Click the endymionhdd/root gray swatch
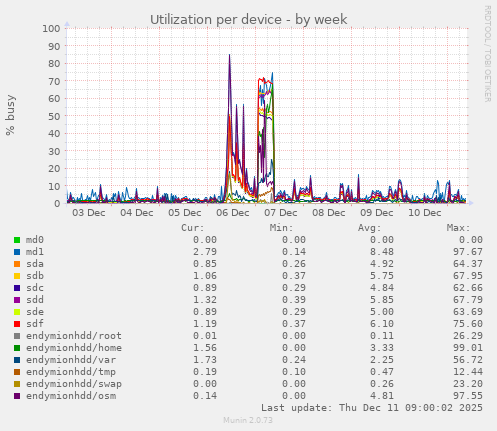The height and width of the screenshot is (431, 497). coord(17,336)
